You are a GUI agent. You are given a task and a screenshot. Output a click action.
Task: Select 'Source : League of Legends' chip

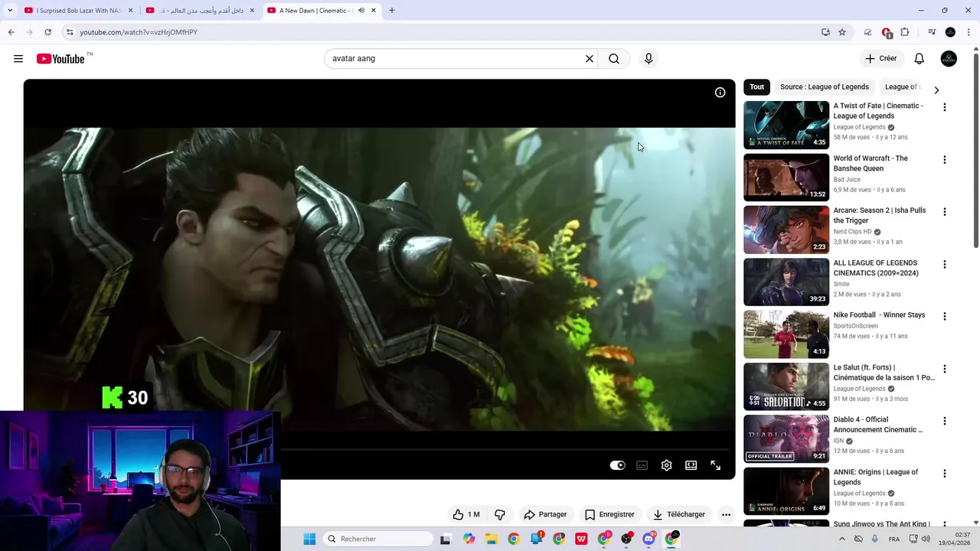click(825, 87)
